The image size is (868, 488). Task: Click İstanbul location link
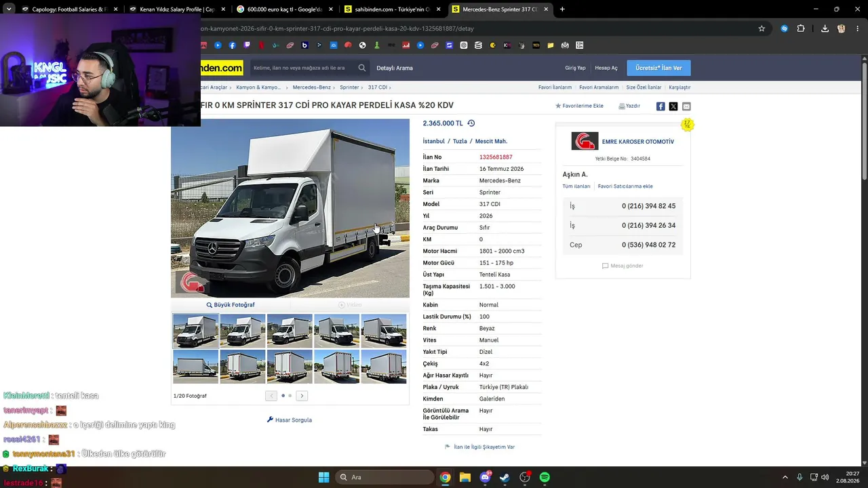(434, 142)
